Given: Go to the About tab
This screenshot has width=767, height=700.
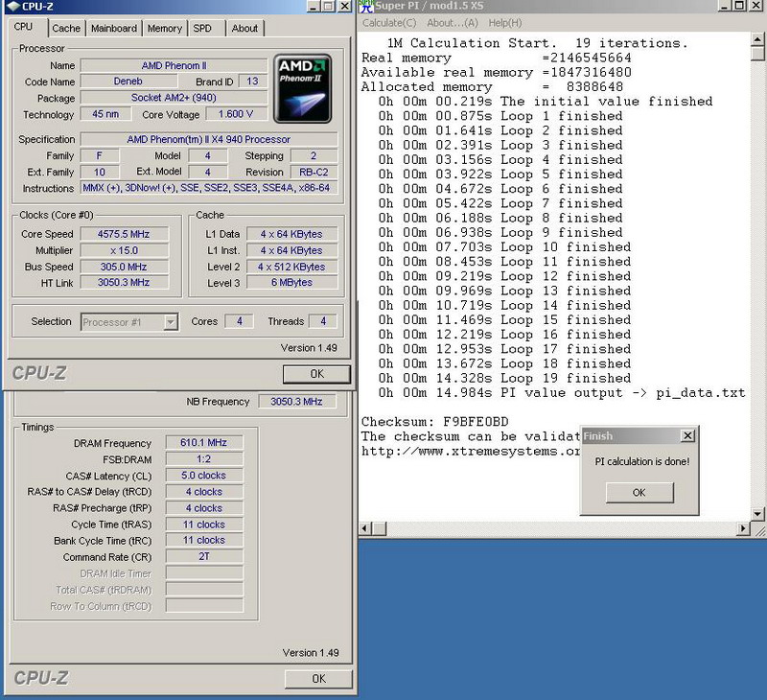Looking at the screenshot, I should 244,29.
